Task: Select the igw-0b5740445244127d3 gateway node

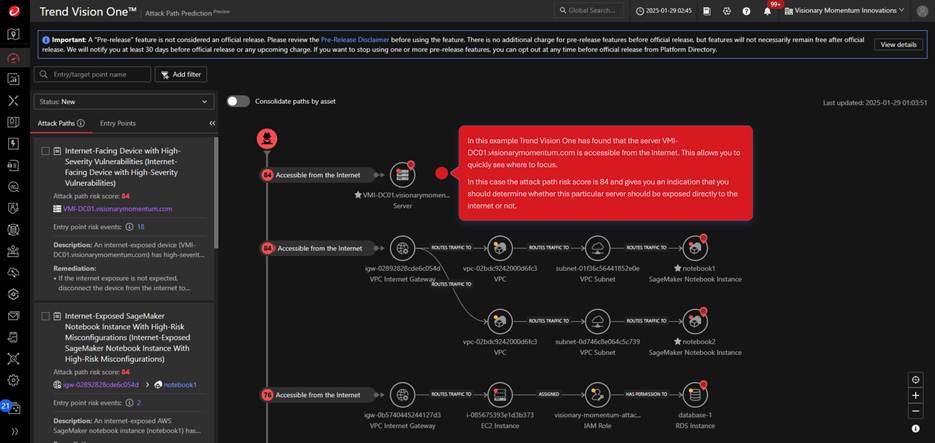Action: coord(403,395)
